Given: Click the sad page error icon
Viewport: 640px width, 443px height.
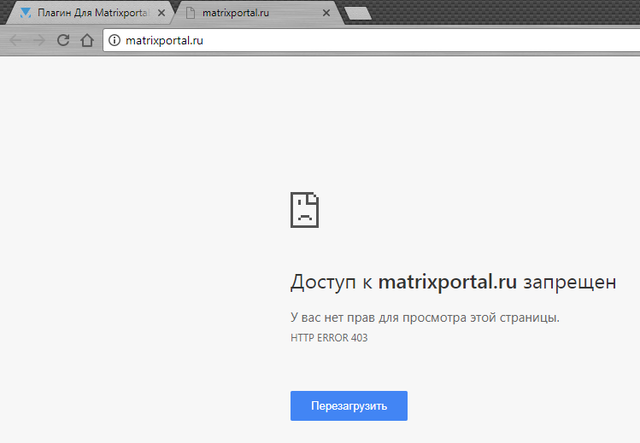Looking at the screenshot, I should [305, 210].
